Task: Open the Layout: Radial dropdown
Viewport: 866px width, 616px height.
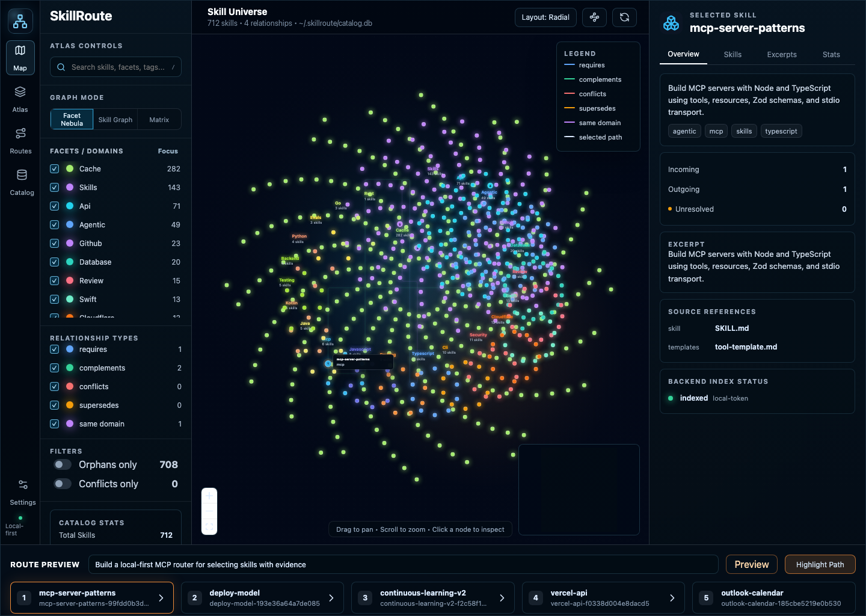Action: (545, 17)
